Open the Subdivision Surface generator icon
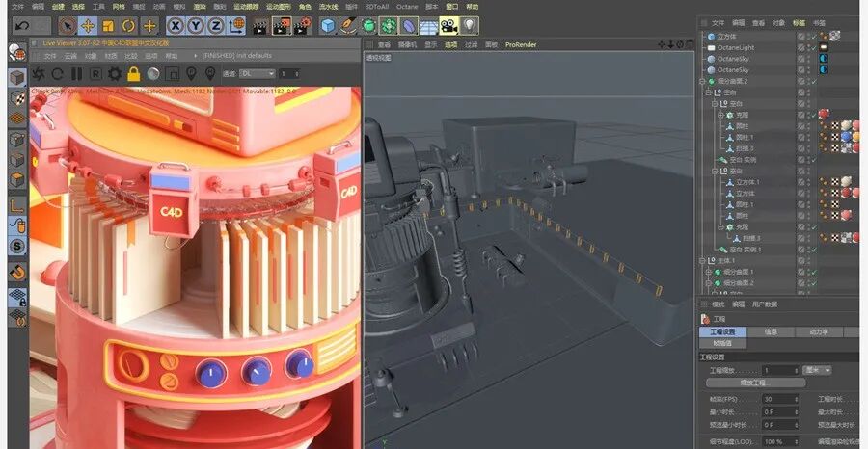Viewport: 868px width, 449px height. point(368,25)
